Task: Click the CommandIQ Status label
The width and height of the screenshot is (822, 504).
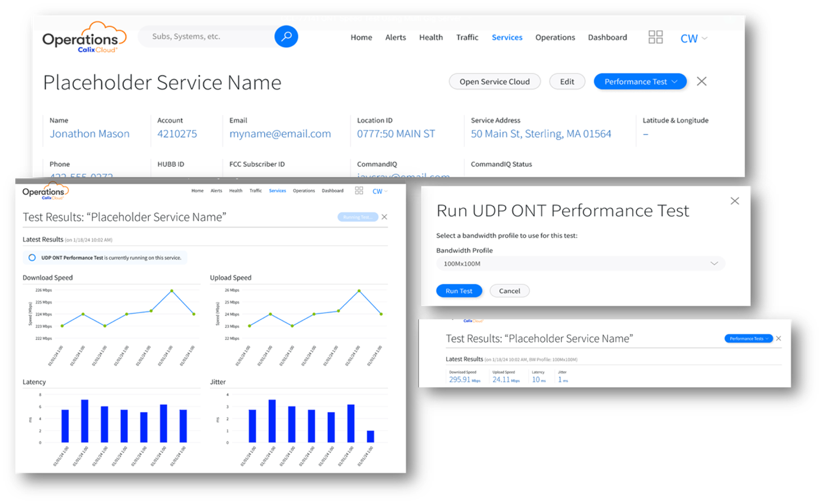Action: (x=501, y=164)
